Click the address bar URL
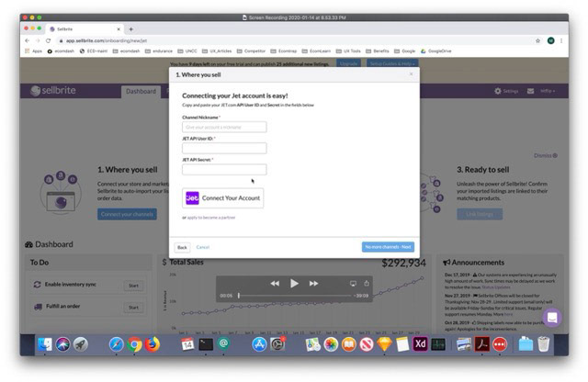The image size is (588, 382). point(107,40)
